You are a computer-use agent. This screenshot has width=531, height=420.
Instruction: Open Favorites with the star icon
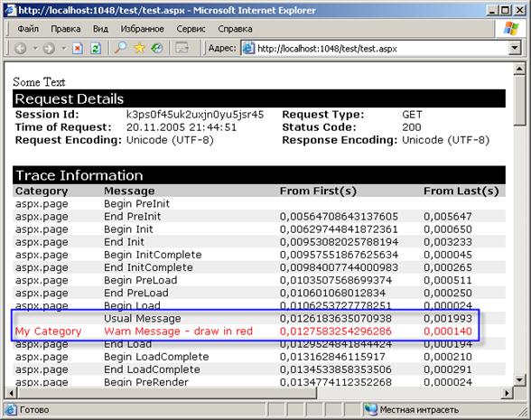tap(139, 48)
